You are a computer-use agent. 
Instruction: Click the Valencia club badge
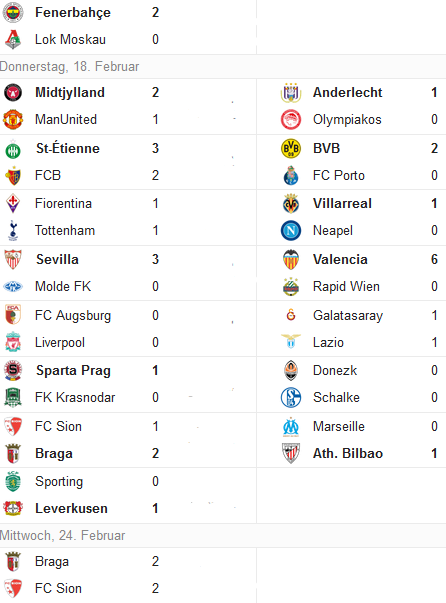[291, 259]
